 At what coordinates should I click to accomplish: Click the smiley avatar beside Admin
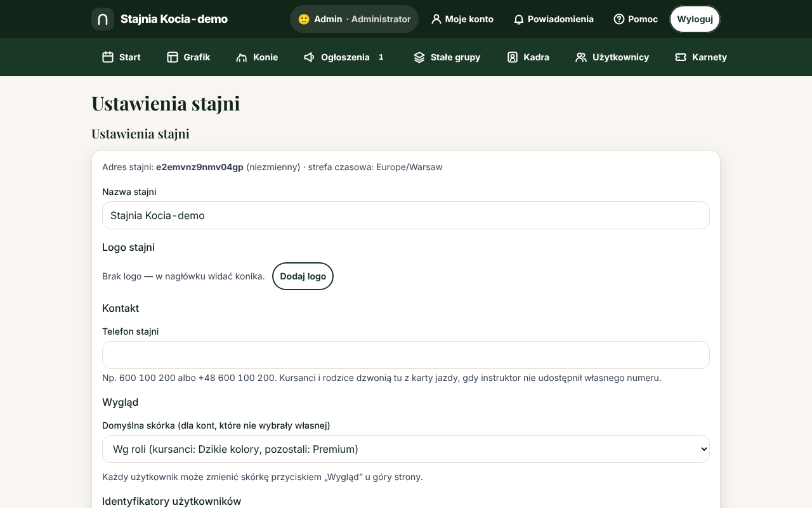click(x=304, y=19)
